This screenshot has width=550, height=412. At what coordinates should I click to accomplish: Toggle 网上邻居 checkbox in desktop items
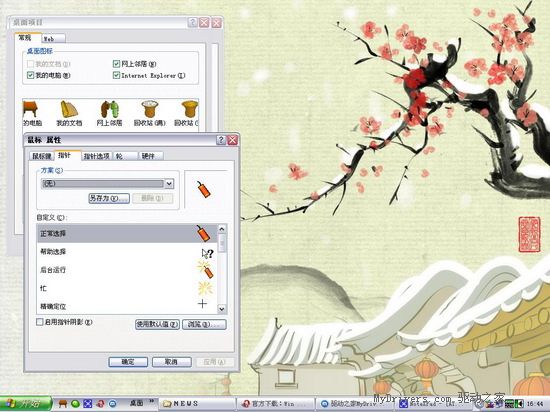[x=116, y=64]
